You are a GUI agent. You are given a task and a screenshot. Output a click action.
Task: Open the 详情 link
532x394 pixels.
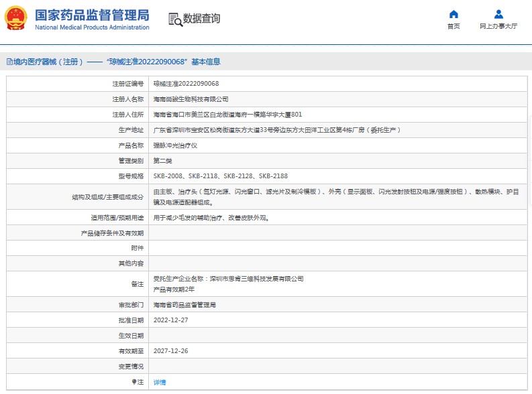click(160, 382)
